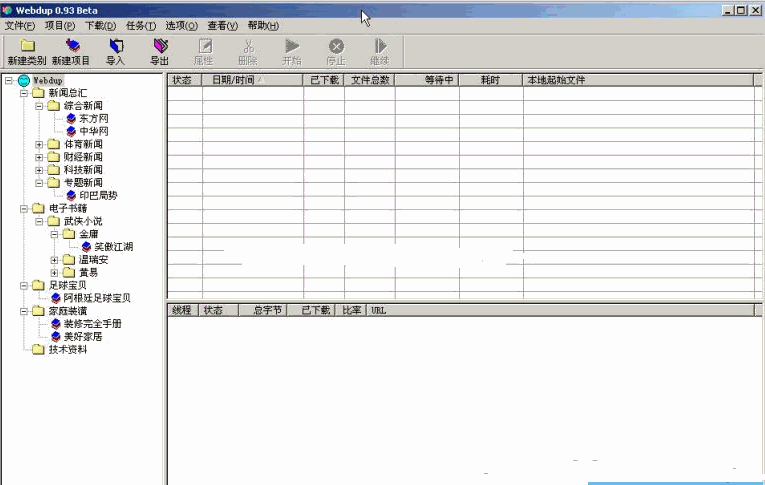Viewport: 765px width, 485px height.
Task: Click the URL column header in lower pane
Action: pyautogui.click(x=379, y=311)
